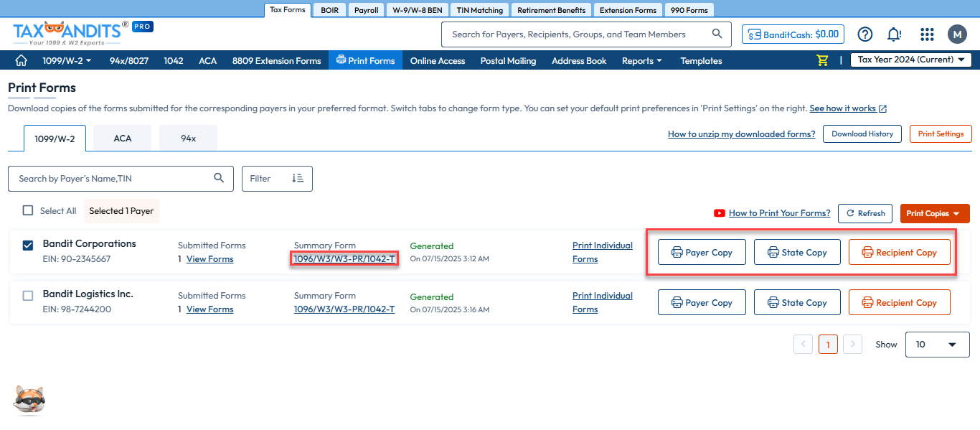Open the Filter sort control
Screen dimensions: 980x430
click(x=277, y=179)
